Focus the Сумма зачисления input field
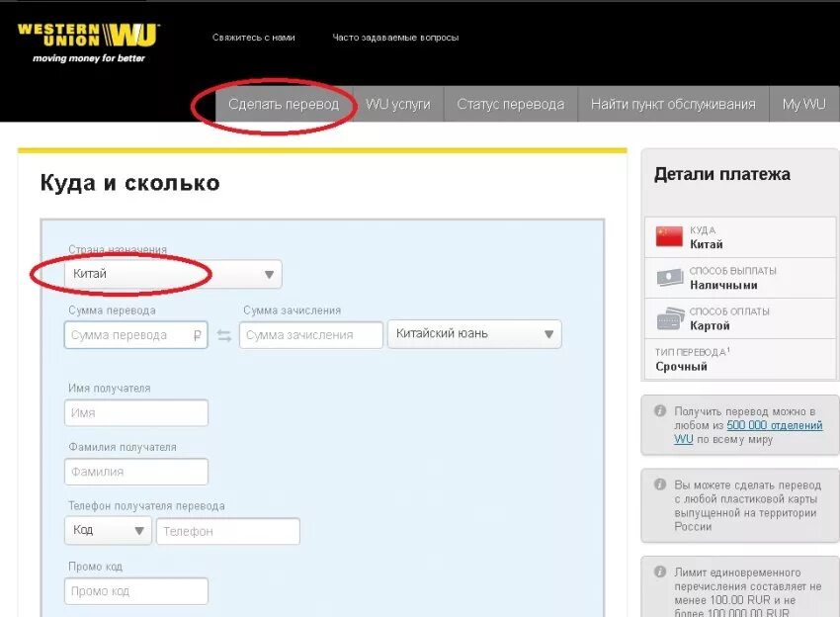The height and width of the screenshot is (617, 840). [310, 335]
